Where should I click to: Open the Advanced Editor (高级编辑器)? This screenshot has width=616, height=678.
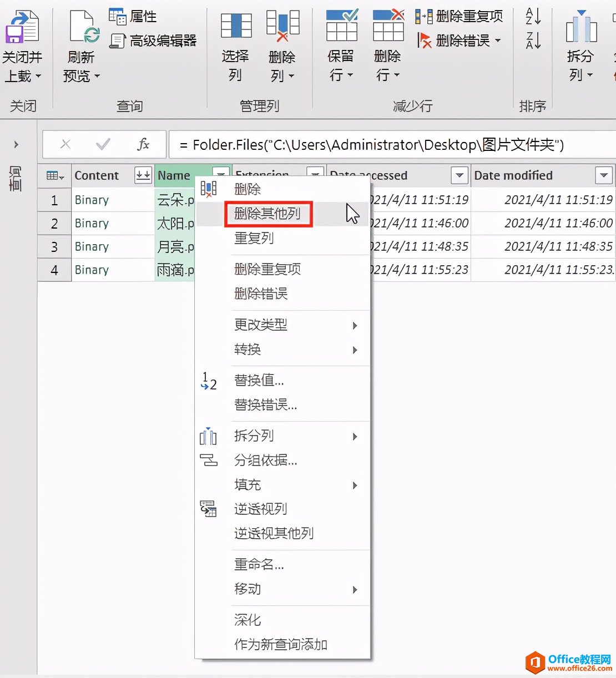point(153,41)
